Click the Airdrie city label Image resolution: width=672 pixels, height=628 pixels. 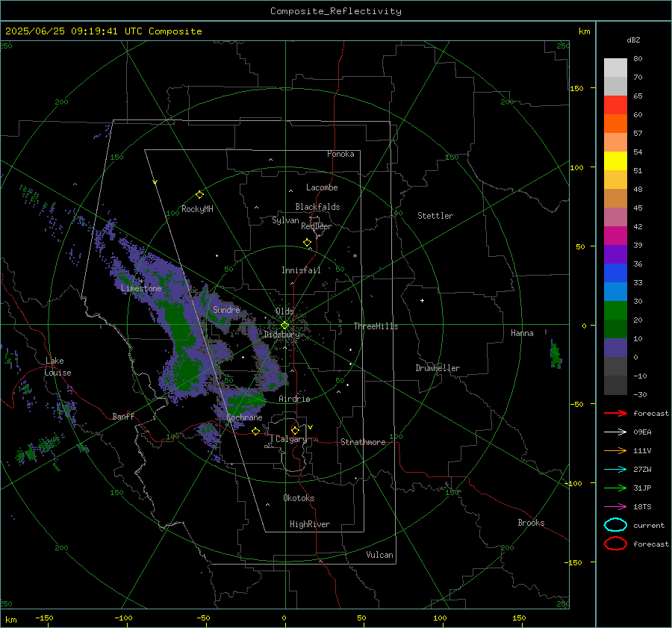pos(294,399)
